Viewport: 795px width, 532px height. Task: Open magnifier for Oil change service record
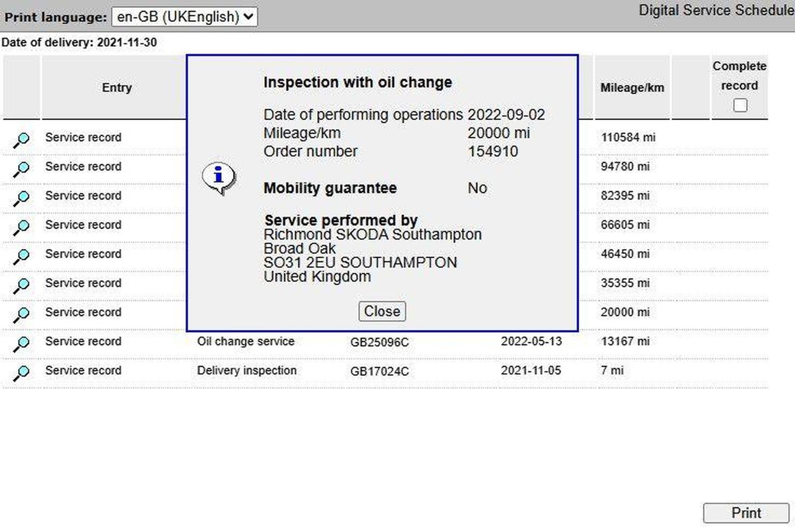click(21, 343)
